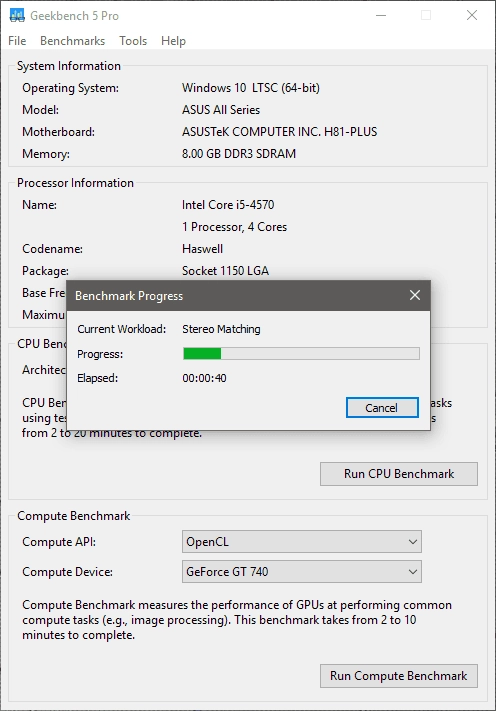496x711 pixels.
Task: Click the 'Compute Benchmark' group heading
Action: 73,516
